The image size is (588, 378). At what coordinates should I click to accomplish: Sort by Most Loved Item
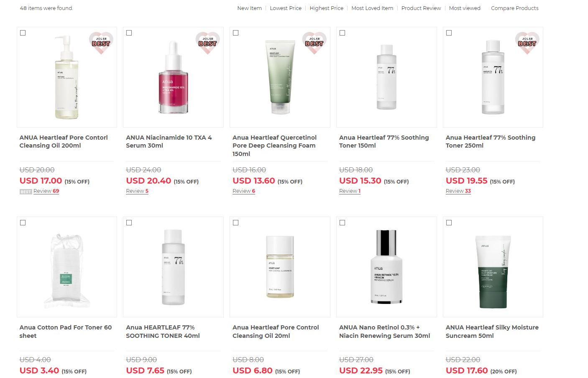(x=372, y=8)
